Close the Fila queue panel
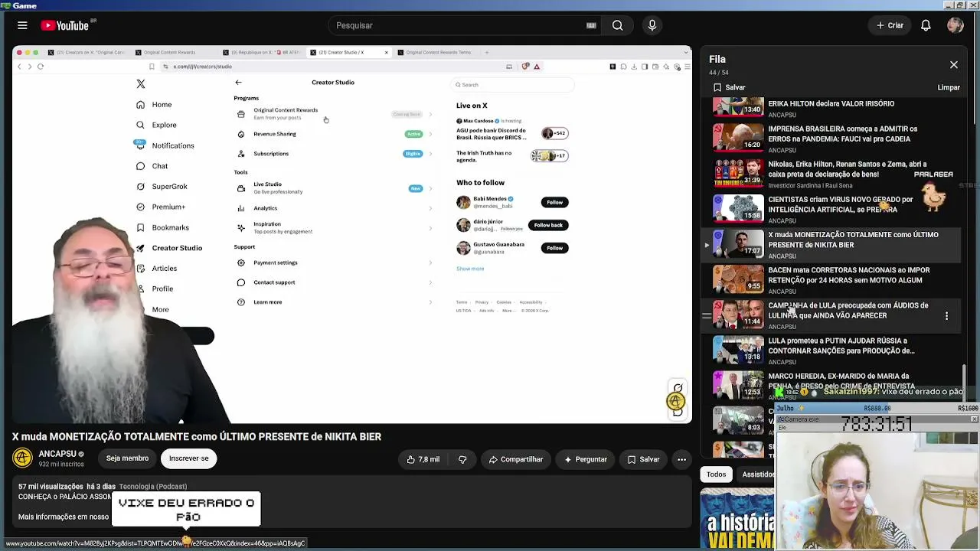This screenshot has width=980, height=551. click(x=954, y=65)
